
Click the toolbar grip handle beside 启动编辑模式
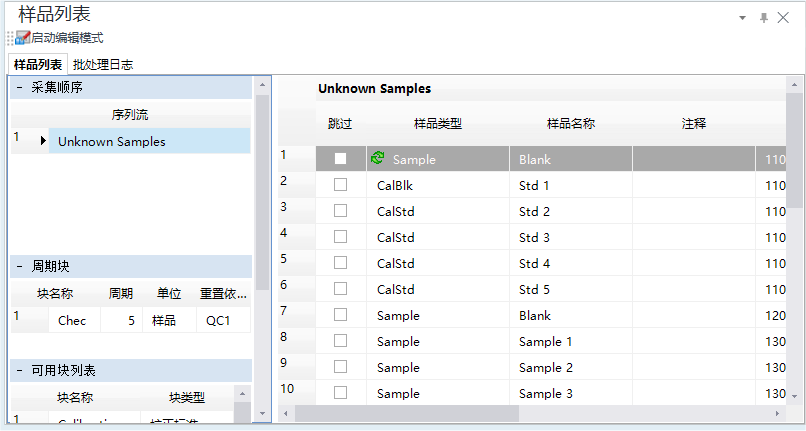(x=10, y=38)
